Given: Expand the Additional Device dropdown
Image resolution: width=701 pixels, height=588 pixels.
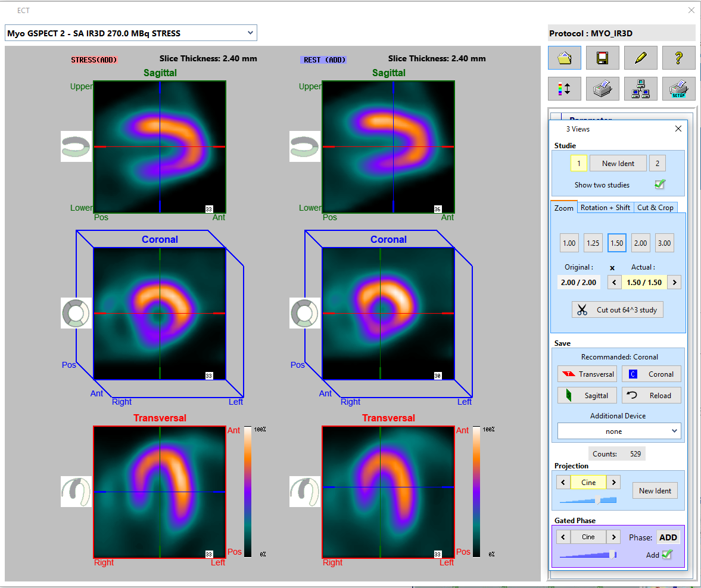Looking at the screenshot, I should pos(619,431).
